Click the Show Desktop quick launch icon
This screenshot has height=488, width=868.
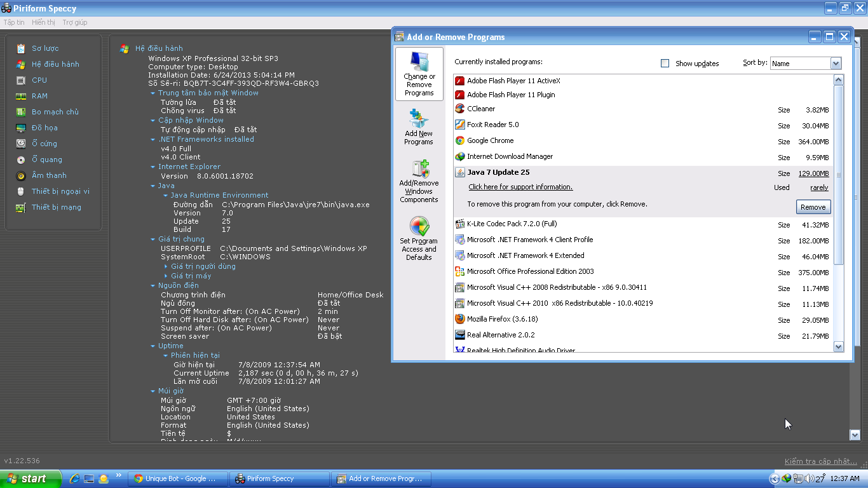[x=89, y=478]
